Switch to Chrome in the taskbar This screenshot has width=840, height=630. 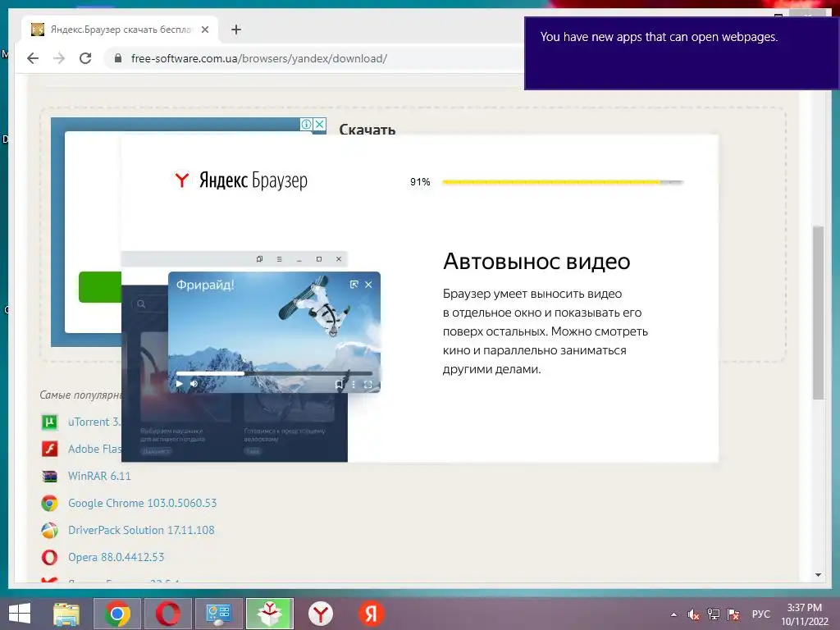(117, 614)
